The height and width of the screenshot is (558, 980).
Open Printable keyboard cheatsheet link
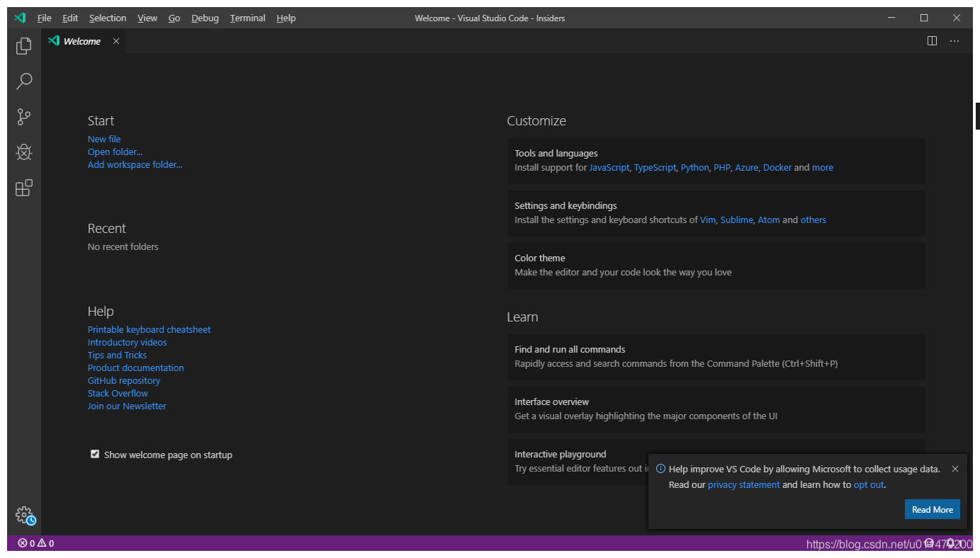pos(149,329)
